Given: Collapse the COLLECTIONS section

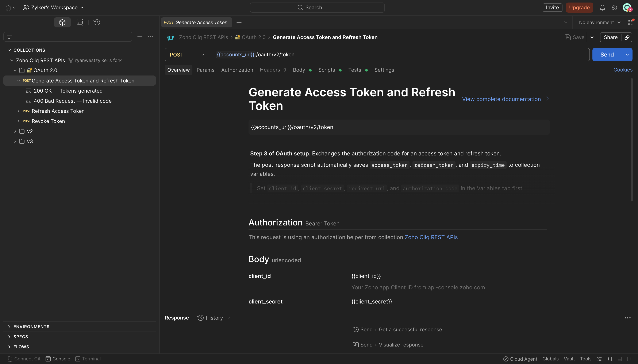Looking at the screenshot, I should click(9, 50).
